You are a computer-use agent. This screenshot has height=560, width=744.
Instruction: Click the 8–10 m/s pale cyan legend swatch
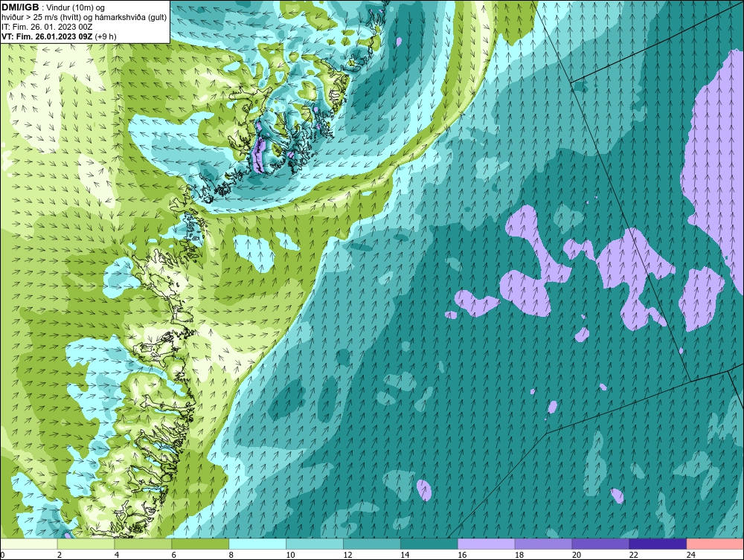(x=257, y=544)
